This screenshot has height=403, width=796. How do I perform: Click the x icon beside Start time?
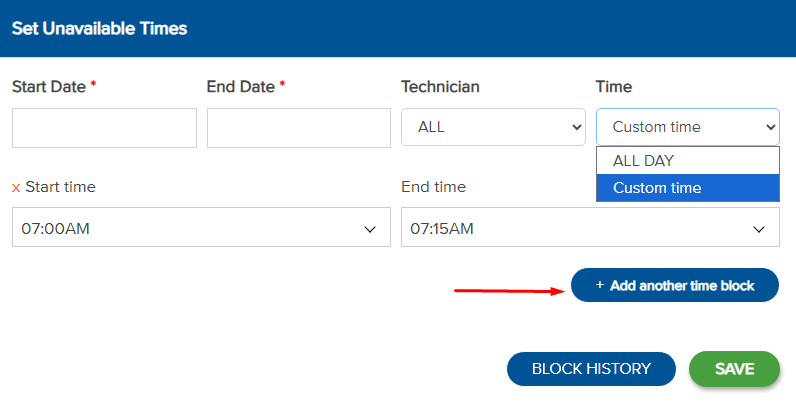point(16,187)
